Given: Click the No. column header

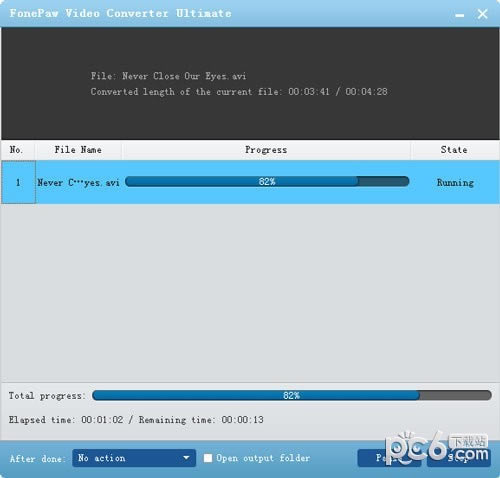Looking at the screenshot, I should 17,150.
